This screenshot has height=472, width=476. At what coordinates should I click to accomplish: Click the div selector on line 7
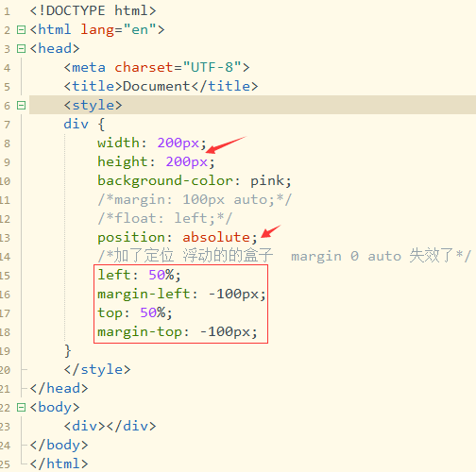coord(76,125)
